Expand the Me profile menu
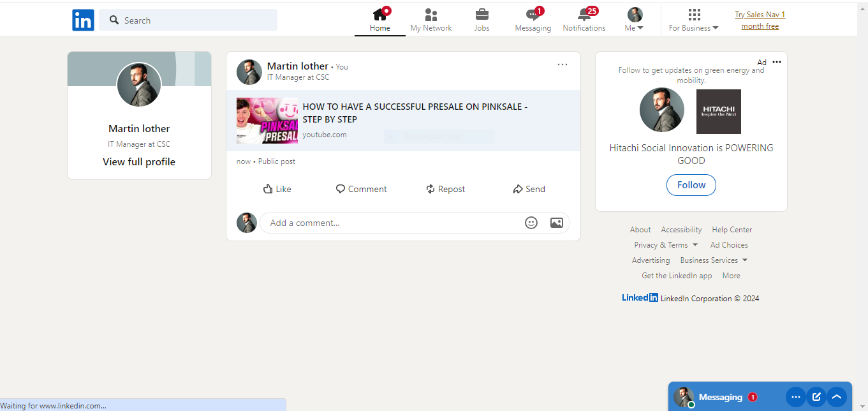The width and height of the screenshot is (868, 411). point(635,20)
